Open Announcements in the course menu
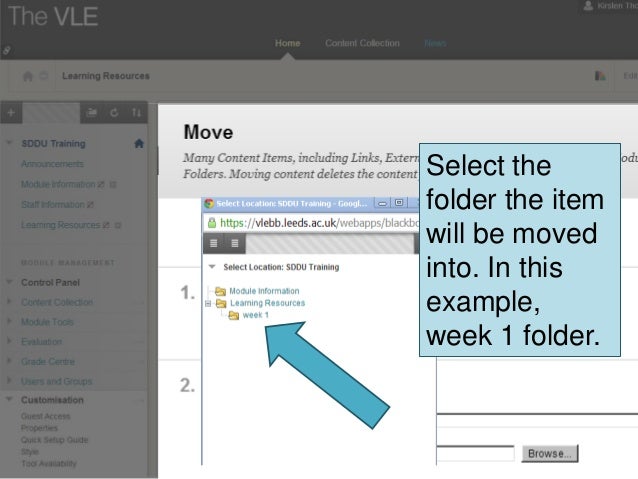The width and height of the screenshot is (638, 479). point(52,164)
